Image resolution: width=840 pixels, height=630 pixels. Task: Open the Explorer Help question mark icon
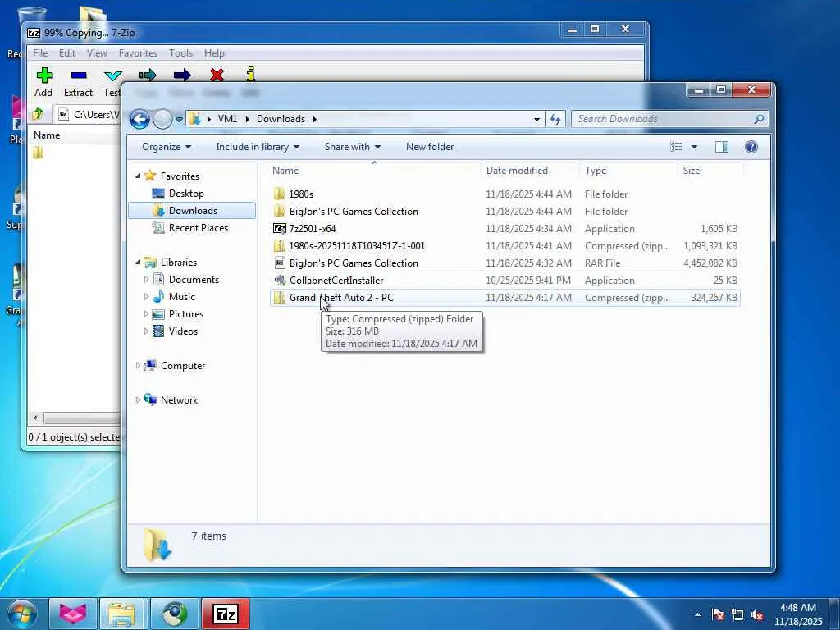pos(751,147)
